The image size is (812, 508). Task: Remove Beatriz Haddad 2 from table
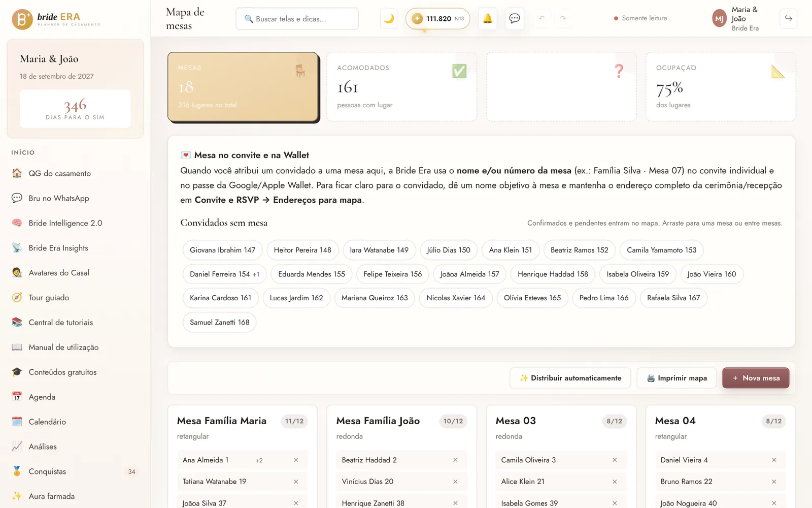point(455,460)
